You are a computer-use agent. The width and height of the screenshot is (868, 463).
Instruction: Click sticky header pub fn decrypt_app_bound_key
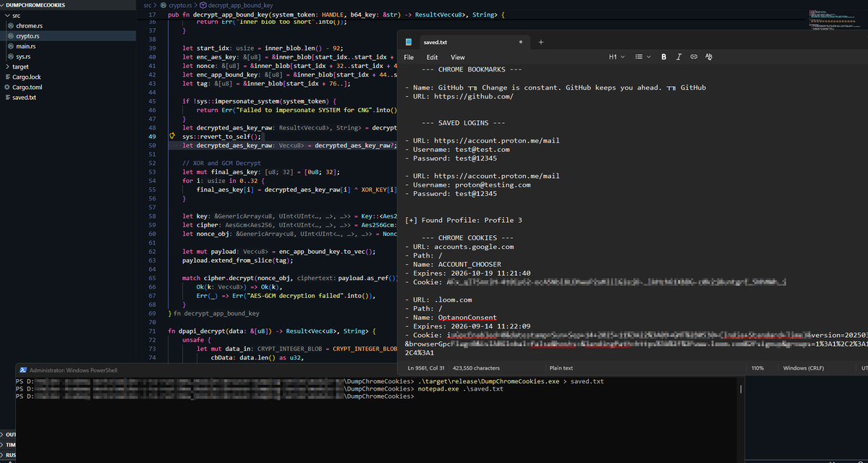336,14
